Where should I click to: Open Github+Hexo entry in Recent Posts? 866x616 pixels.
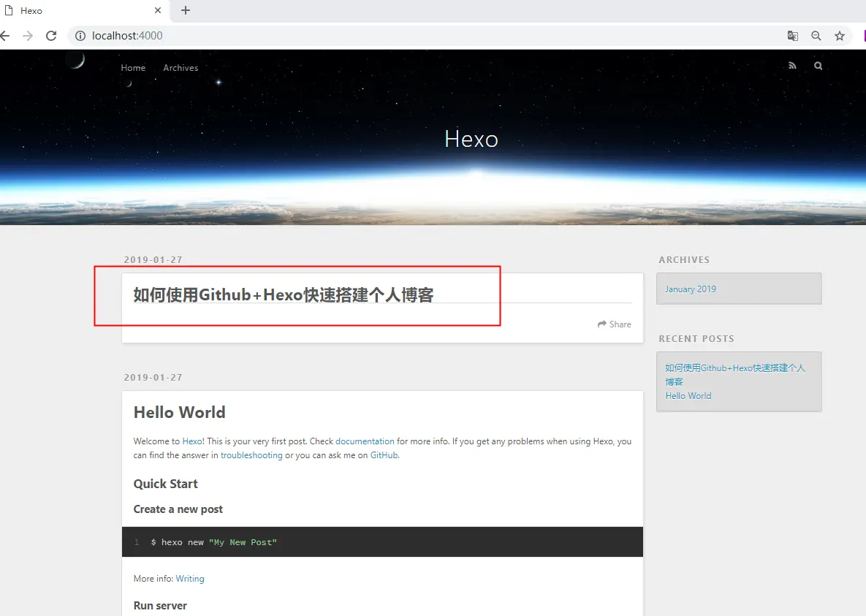point(735,375)
